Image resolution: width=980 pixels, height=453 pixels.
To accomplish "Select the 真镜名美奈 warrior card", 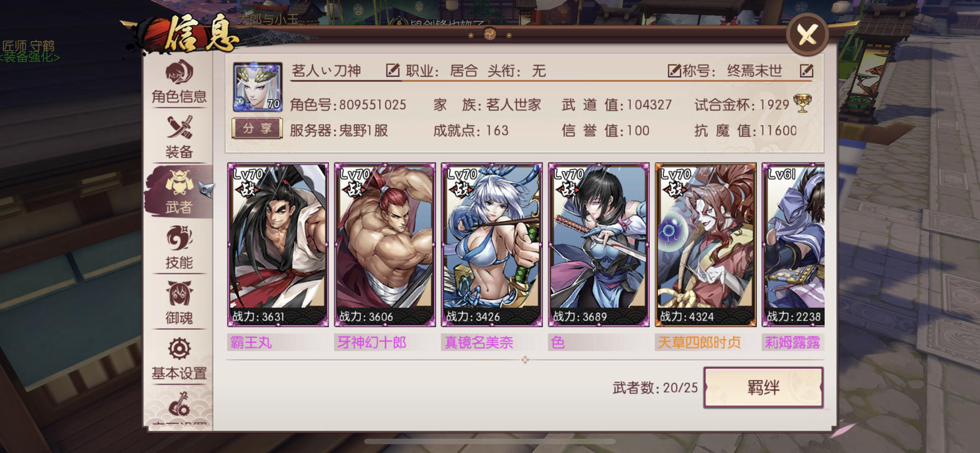I will point(492,245).
